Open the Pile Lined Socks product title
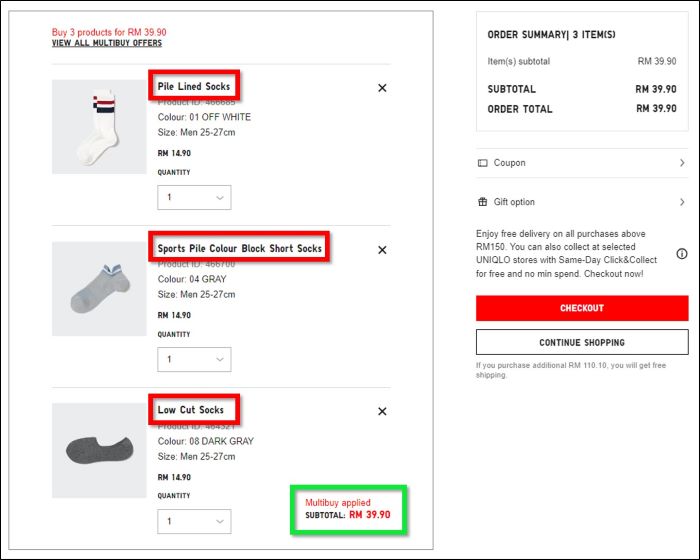The width and height of the screenshot is (700, 560). tap(194, 86)
